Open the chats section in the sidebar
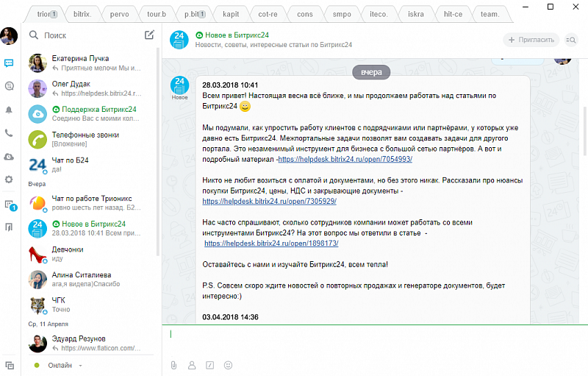 (x=9, y=63)
